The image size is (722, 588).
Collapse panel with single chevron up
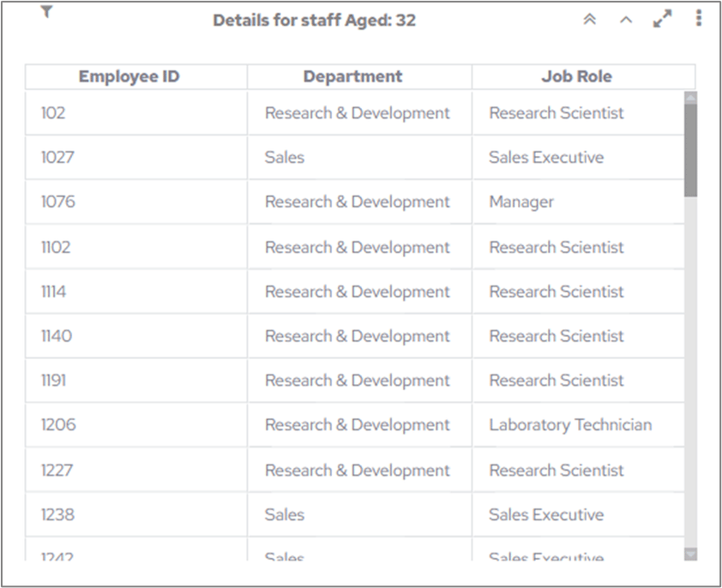[626, 20]
